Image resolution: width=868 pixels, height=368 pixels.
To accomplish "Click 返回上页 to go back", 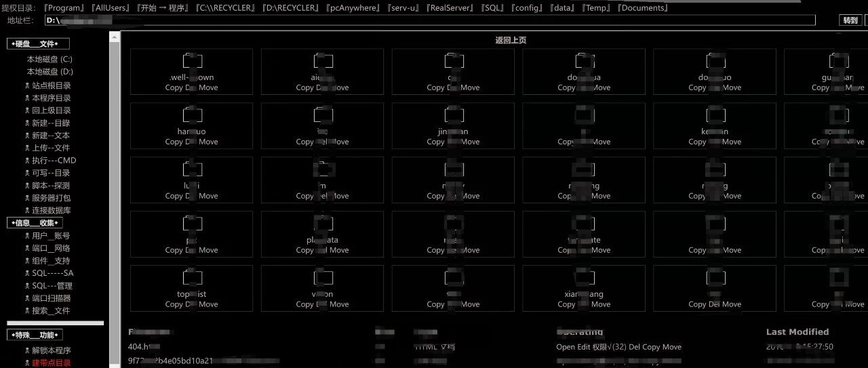I will (x=511, y=40).
